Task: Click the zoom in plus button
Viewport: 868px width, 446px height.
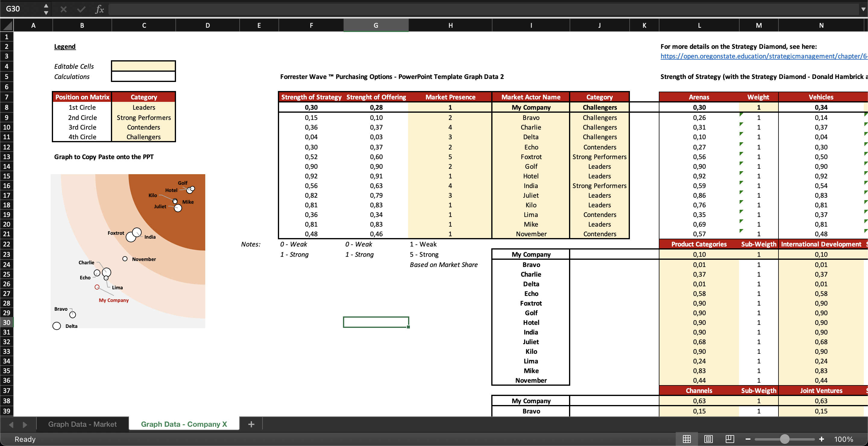Action: 822,439
